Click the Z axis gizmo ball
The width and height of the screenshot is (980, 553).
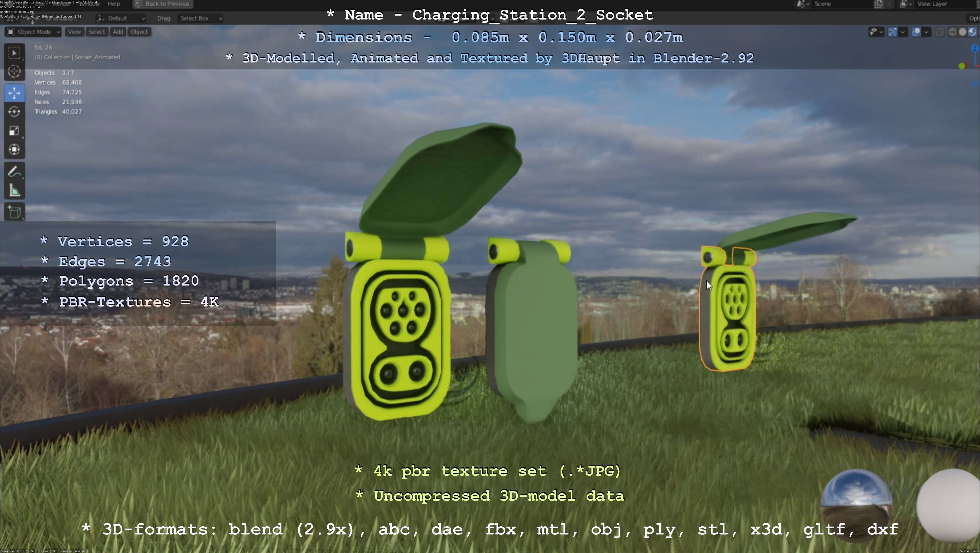(x=975, y=48)
